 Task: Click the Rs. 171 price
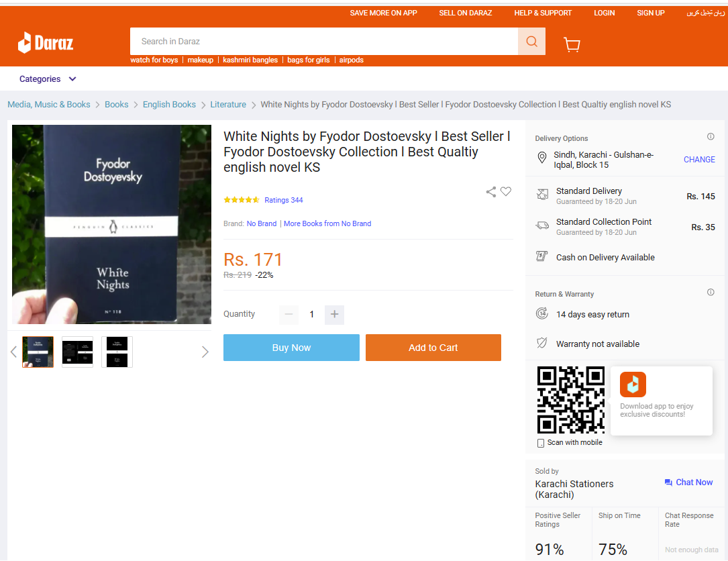coord(252,260)
